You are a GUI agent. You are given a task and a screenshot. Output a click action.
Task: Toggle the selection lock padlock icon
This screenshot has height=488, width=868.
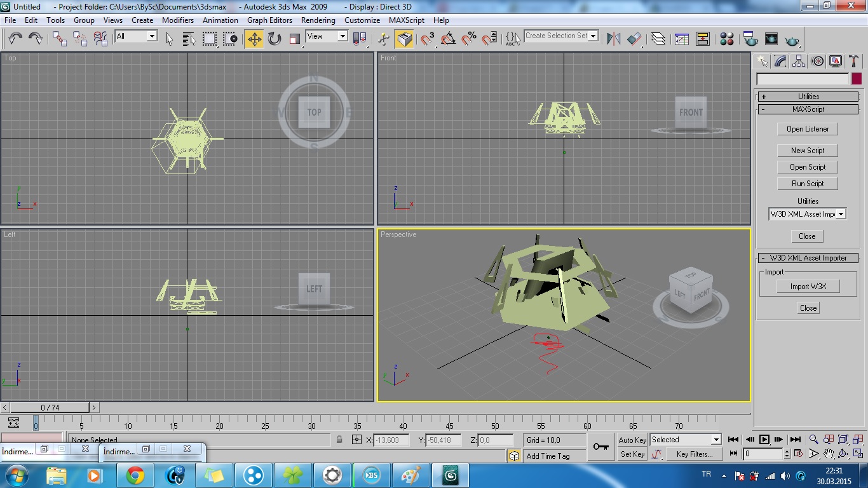[339, 440]
